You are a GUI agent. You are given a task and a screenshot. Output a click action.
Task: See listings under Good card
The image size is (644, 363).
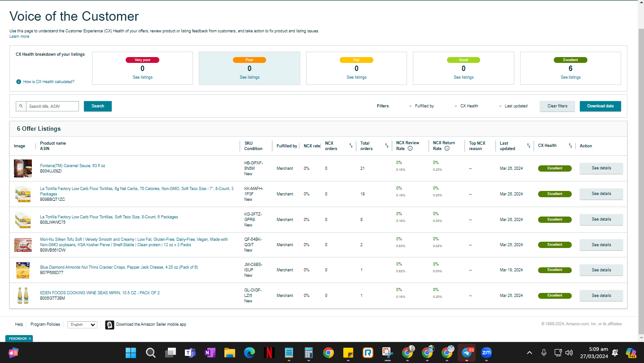click(464, 77)
